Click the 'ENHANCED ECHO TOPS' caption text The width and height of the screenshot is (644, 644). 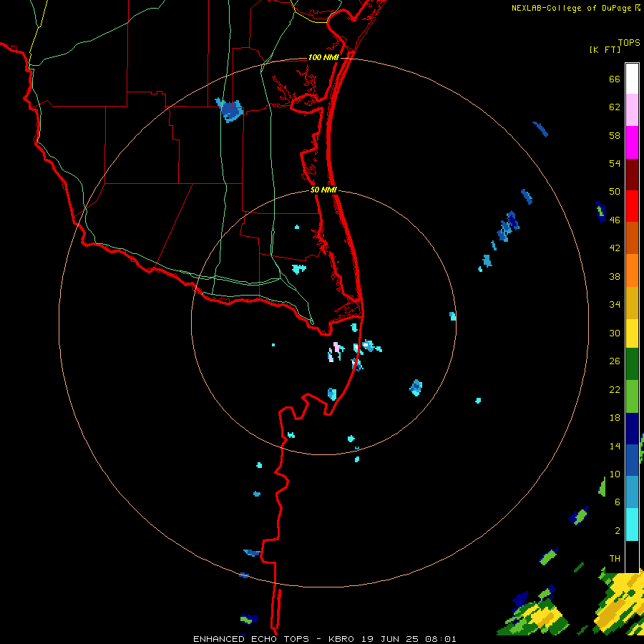[251, 639]
